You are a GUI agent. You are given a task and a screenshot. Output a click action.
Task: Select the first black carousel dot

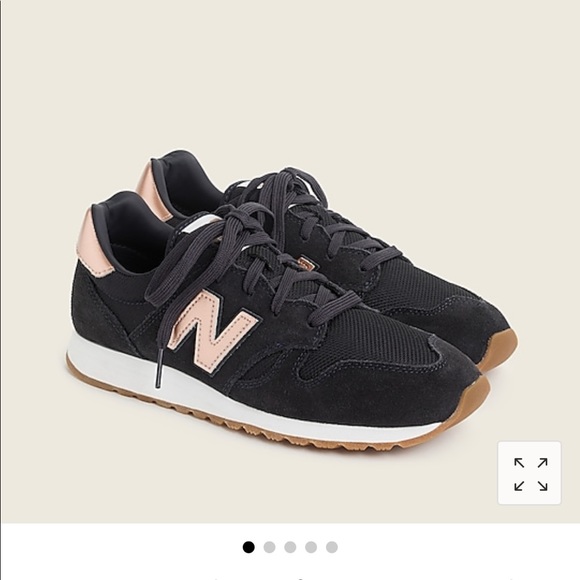[x=249, y=547]
